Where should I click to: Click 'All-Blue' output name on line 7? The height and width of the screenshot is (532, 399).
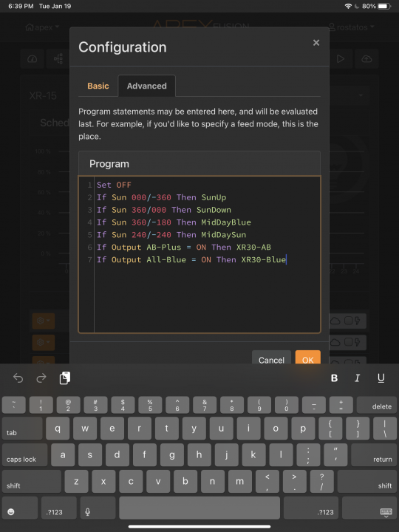click(x=166, y=259)
